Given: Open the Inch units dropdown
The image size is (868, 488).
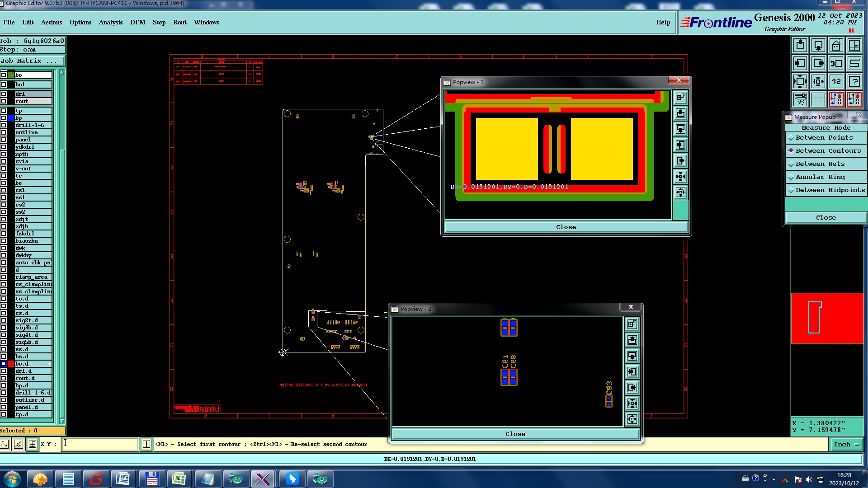Looking at the screenshot, I should click(x=846, y=445).
